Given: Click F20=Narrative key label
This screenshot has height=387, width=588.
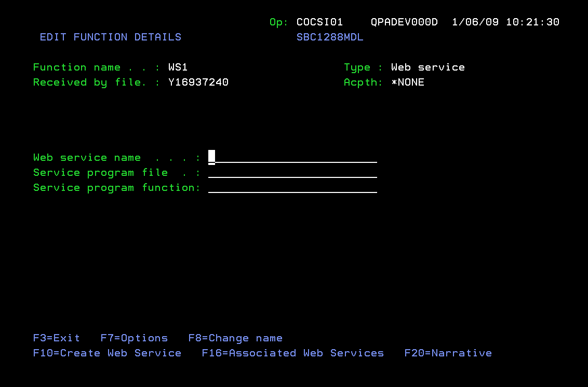Looking at the screenshot, I should coord(448,353).
